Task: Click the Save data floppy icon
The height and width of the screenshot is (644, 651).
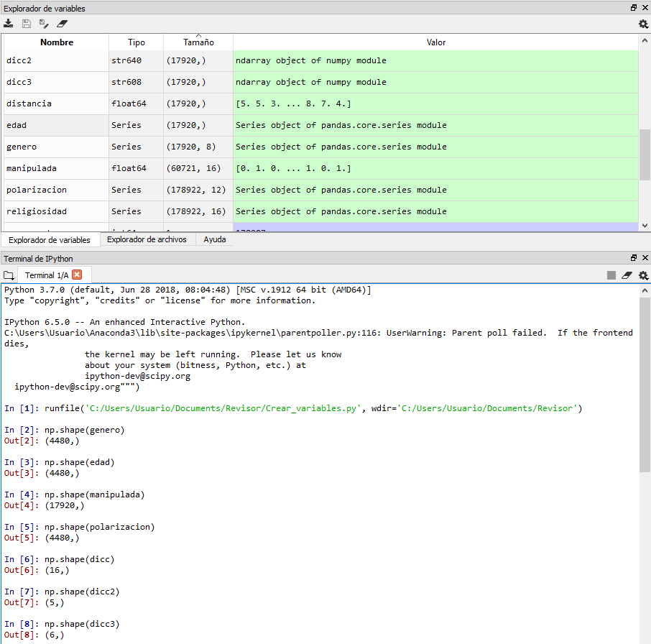Action: click(x=26, y=24)
